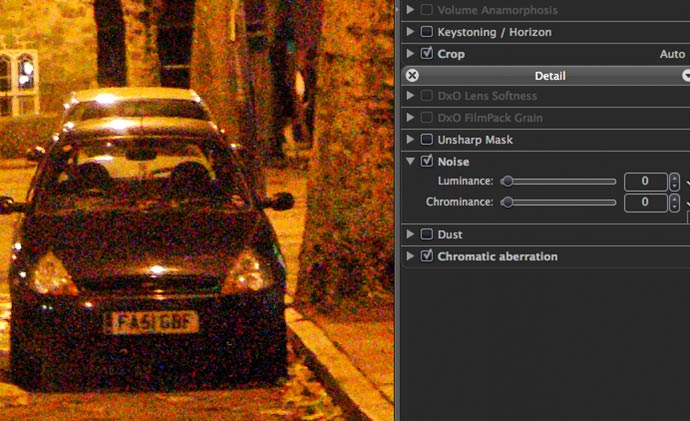Increase Chrominance with the stepper up arrow
Screen dimensions: 690x421
tap(674, 198)
